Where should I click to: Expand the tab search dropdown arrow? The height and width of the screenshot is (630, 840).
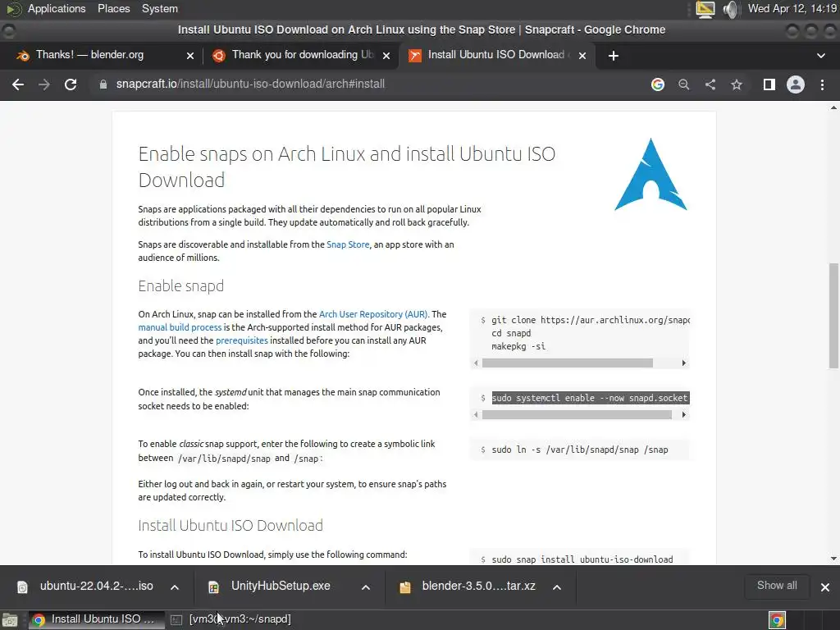(x=820, y=56)
